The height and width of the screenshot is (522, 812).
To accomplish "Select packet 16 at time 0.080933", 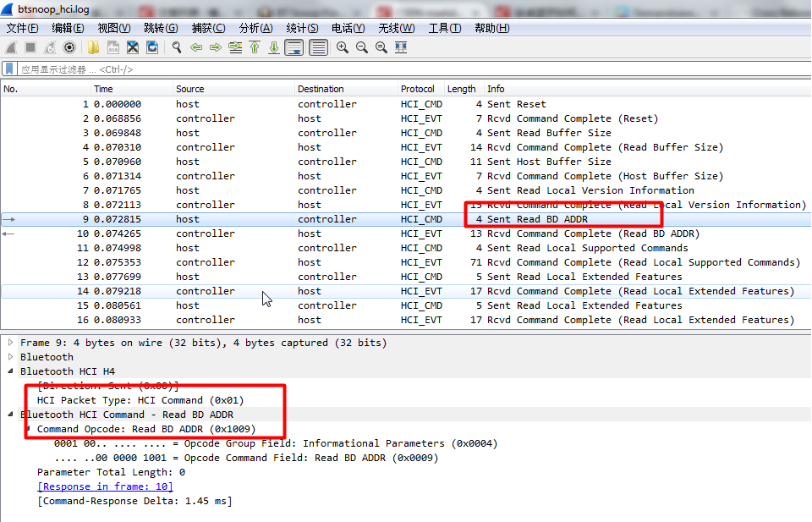I will [405, 320].
